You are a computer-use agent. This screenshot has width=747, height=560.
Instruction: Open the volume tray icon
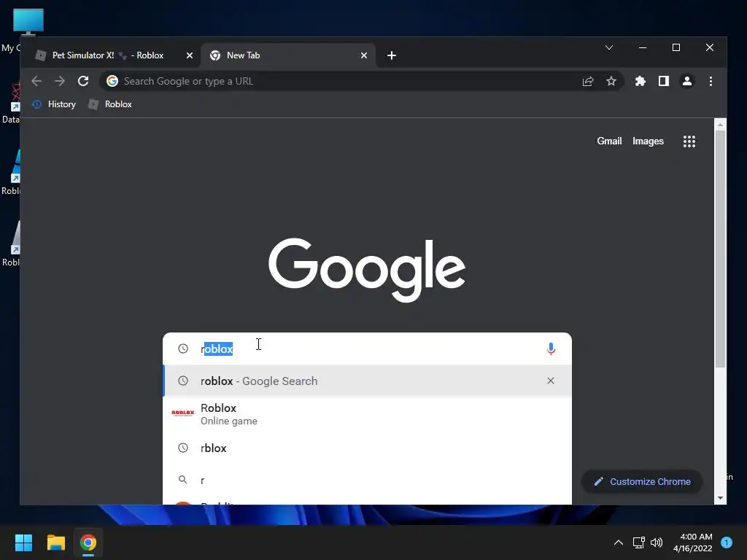tap(657, 542)
